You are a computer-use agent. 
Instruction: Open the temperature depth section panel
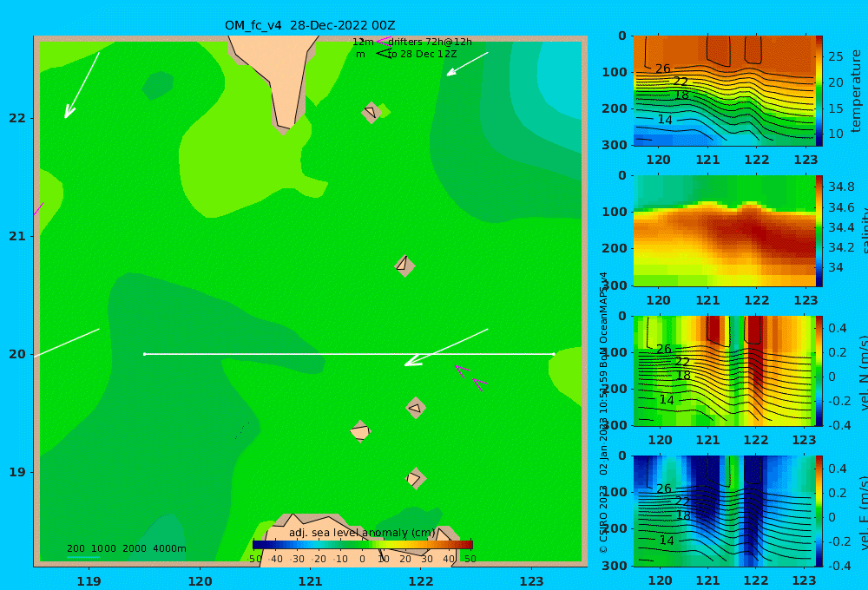[724, 91]
